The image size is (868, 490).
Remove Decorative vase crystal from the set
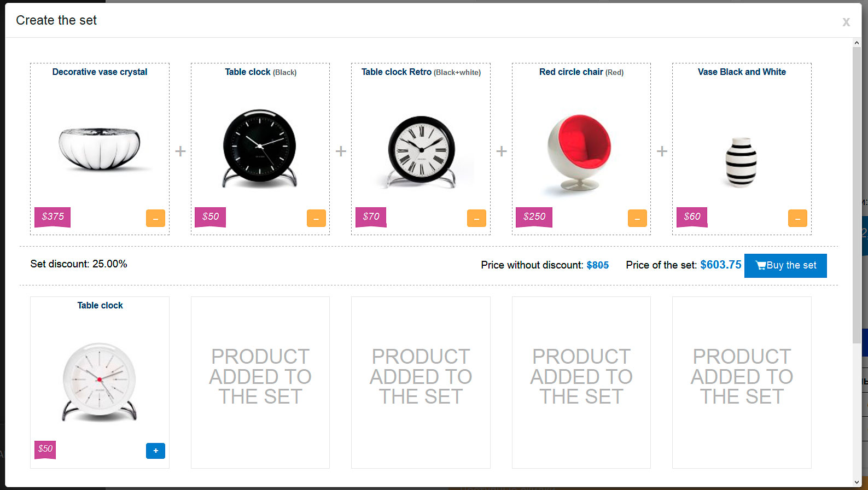[x=155, y=218]
